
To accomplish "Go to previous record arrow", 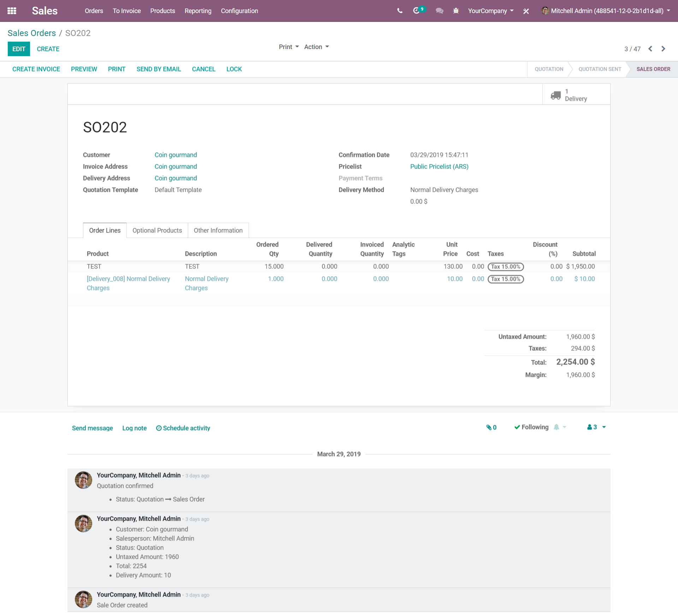I will click(x=650, y=49).
